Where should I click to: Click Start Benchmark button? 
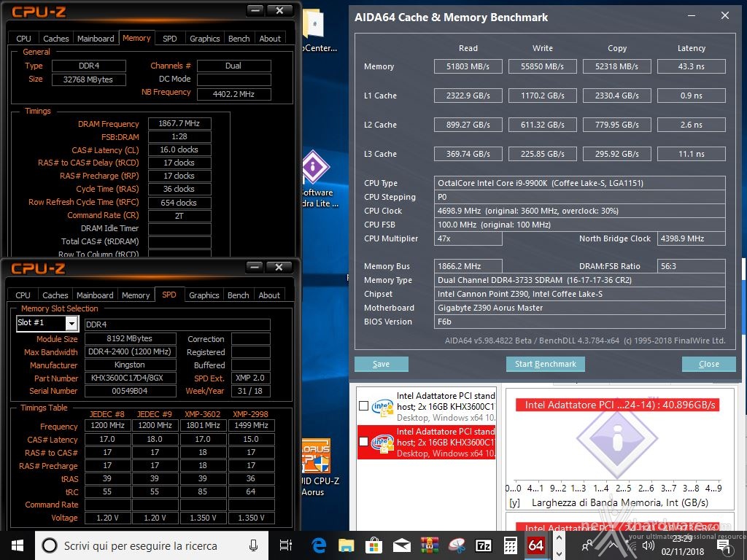[546, 364]
